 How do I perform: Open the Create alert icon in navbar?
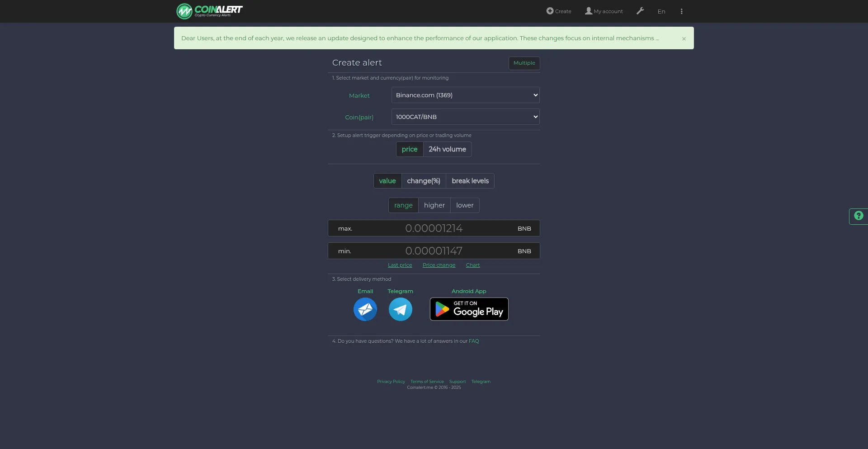(559, 11)
